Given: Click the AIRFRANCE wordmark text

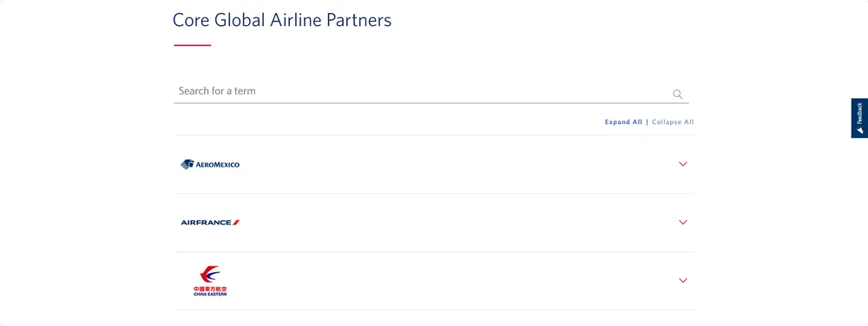Looking at the screenshot, I should tap(206, 223).
